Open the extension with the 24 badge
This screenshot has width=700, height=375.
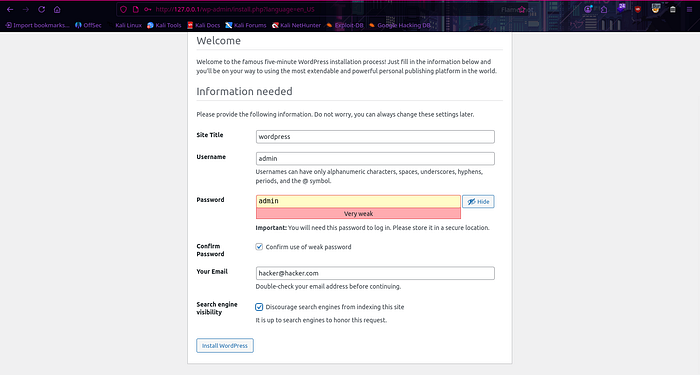coord(621,8)
